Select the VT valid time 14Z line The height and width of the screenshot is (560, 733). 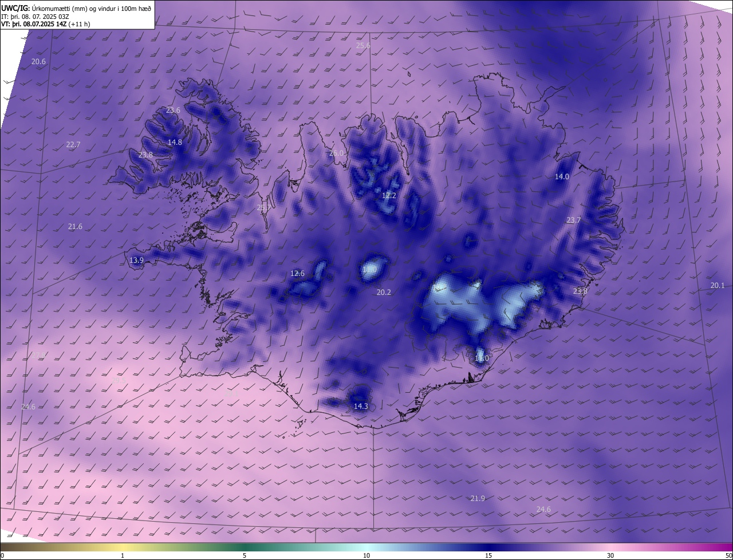(45, 24)
